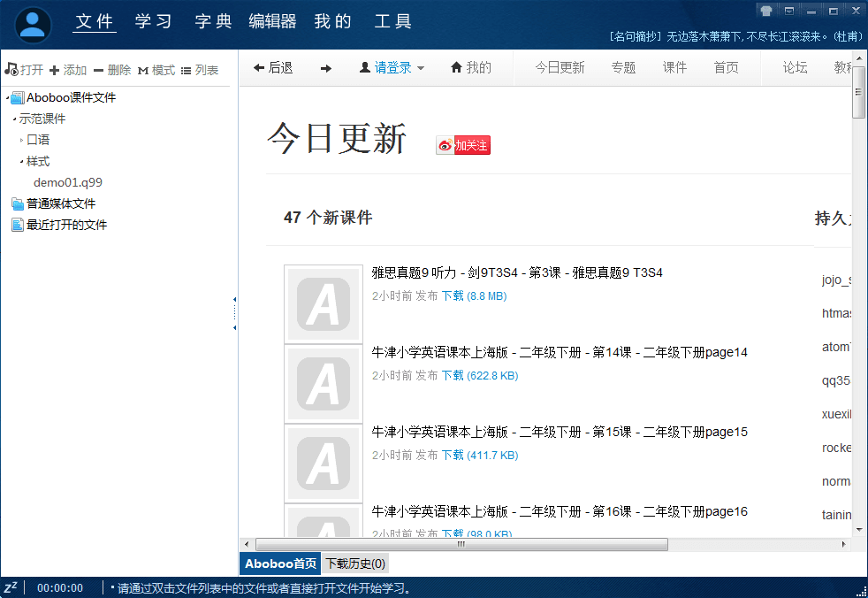Screen dimensions: 868x598
Task: Click 下载 link for 雅思真题9 听力
Action: coord(453,296)
